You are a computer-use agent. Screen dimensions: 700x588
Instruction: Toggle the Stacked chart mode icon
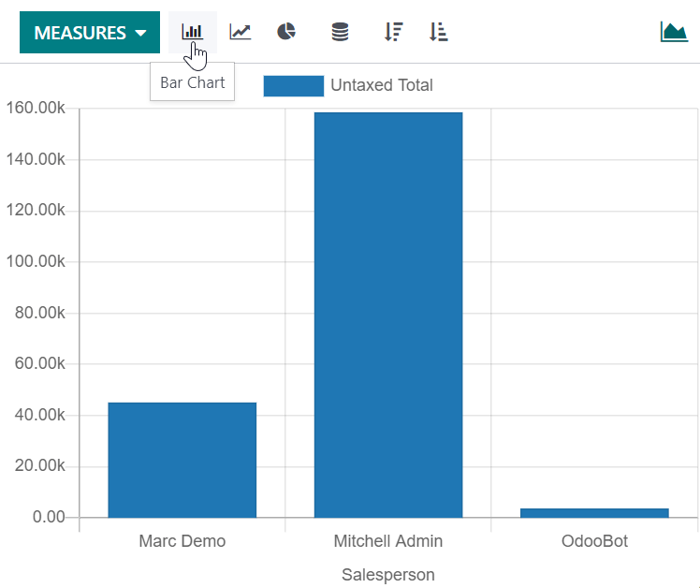(340, 32)
